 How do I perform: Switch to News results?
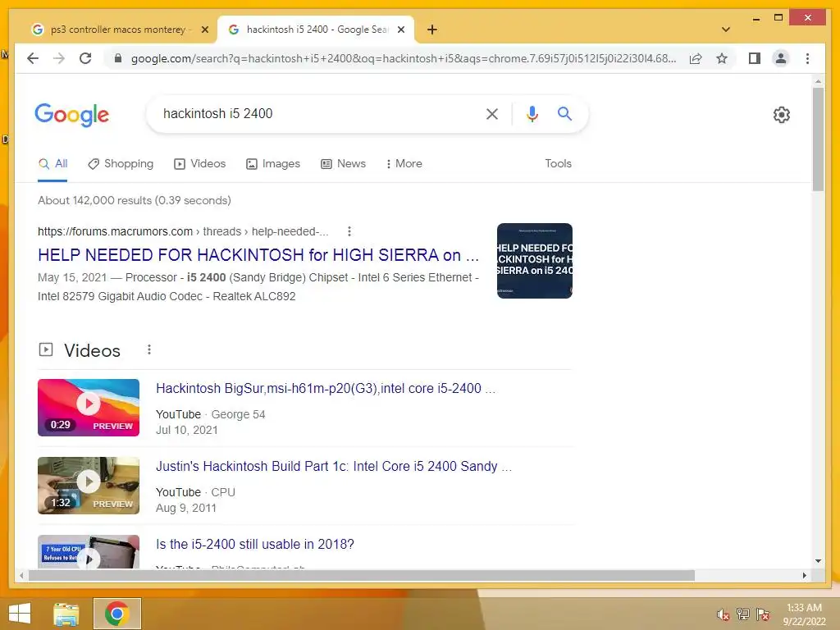(x=344, y=164)
